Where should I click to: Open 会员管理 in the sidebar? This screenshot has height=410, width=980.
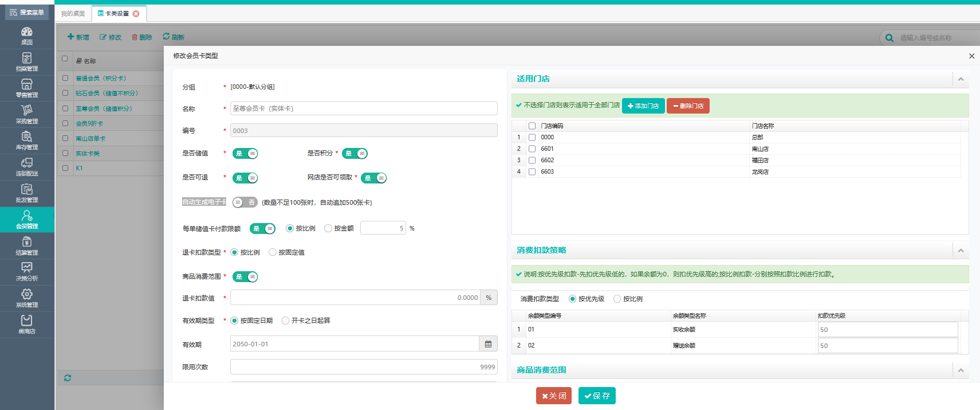click(x=27, y=220)
